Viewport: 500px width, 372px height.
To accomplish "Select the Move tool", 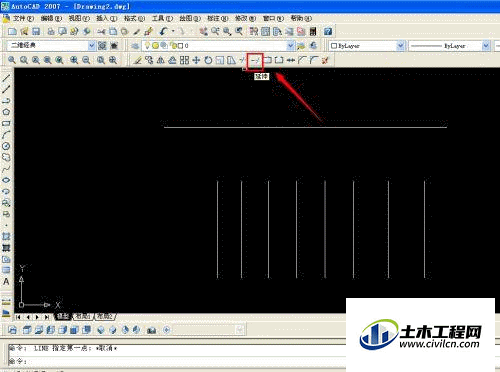I will 196,60.
